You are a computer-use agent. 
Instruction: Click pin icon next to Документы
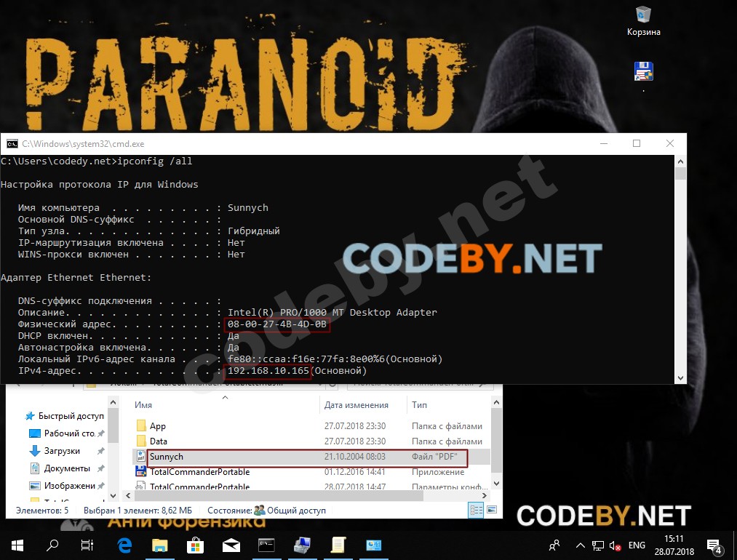pos(100,468)
